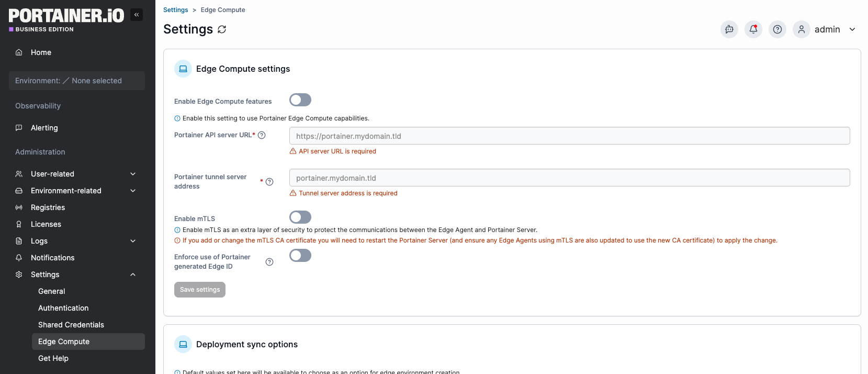The height and width of the screenshot is (374, 868).
Task: Click help icon beside Enforce Edge ID setting
Action: point(269,262)
